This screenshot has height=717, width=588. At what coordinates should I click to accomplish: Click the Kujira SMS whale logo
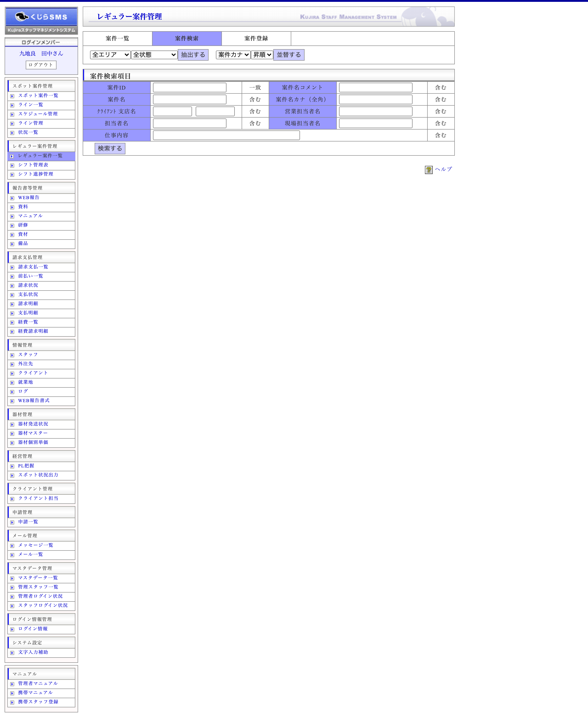tap(22, 16)
